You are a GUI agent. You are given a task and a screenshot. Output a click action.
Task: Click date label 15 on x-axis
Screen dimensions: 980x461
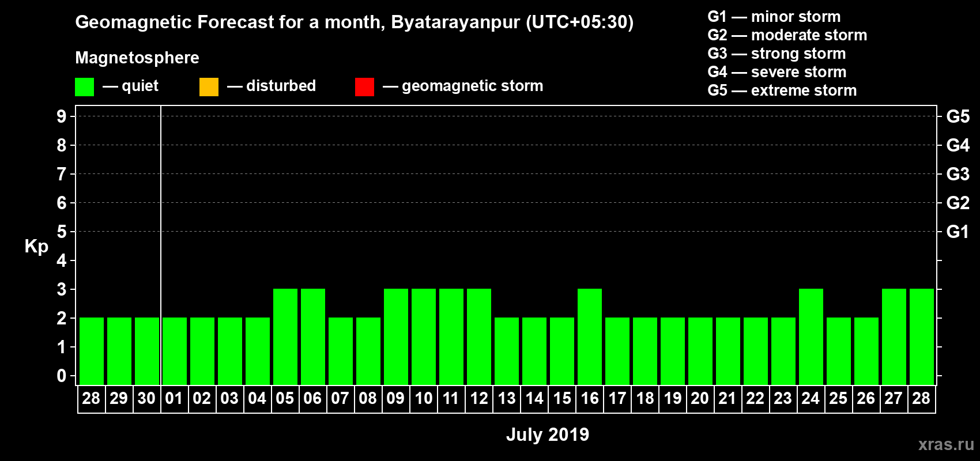[562, 399]
